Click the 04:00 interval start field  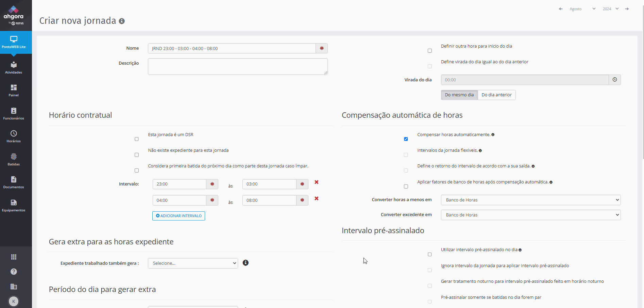[x=180, y=200]
